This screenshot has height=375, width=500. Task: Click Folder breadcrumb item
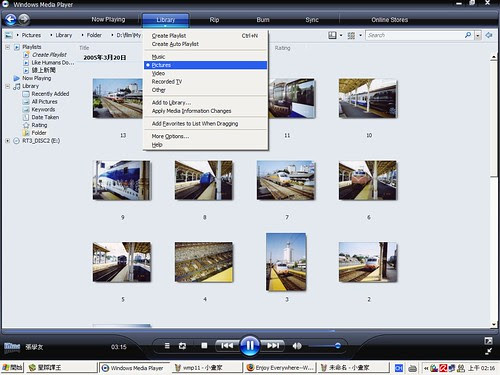(x=94, y=35)
